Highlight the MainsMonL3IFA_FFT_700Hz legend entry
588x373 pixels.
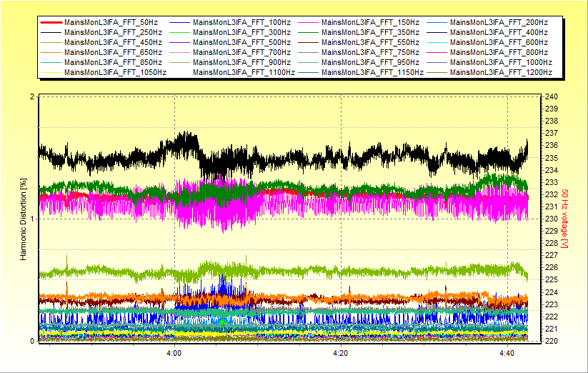[x=243, y=53]
